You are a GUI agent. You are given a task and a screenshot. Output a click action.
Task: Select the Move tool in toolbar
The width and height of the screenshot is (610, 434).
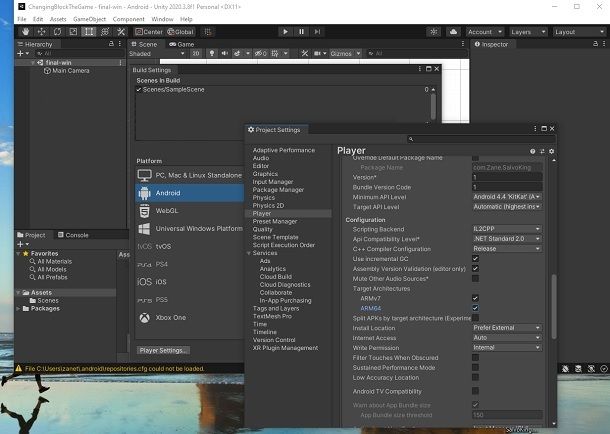pos(42,32)
